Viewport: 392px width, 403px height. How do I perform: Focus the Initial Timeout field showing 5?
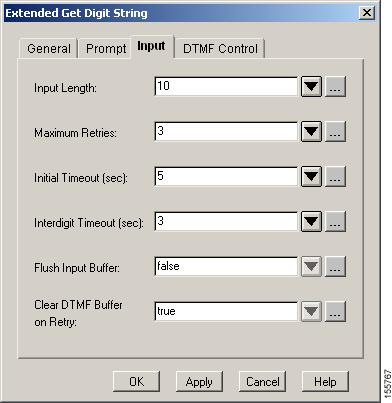(x=226, y=176)
